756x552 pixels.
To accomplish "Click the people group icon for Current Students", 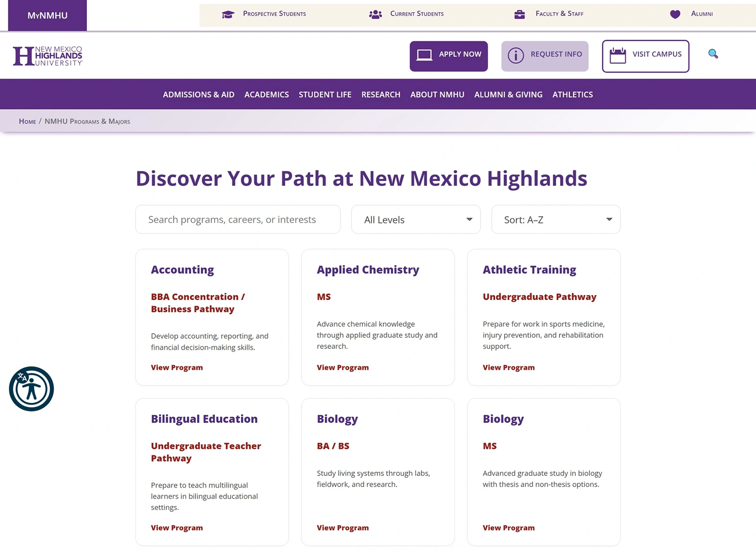I will click(x=375, y=14).
